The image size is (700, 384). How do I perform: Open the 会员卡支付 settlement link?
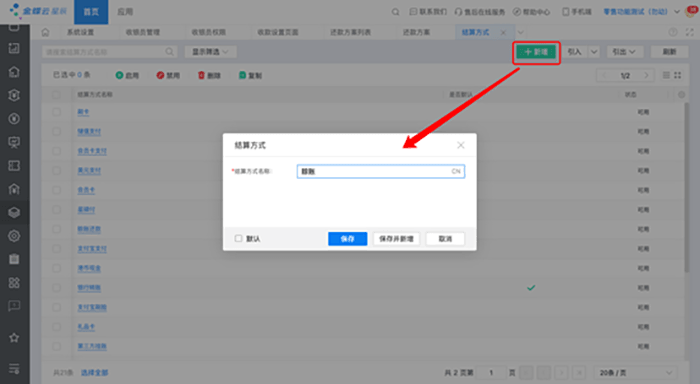(x=92, y=151)
